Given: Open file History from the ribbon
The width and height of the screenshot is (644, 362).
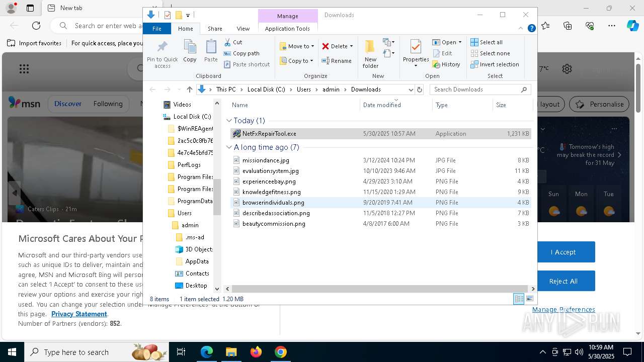Looking at the screenshot, I should click(446, 64).
